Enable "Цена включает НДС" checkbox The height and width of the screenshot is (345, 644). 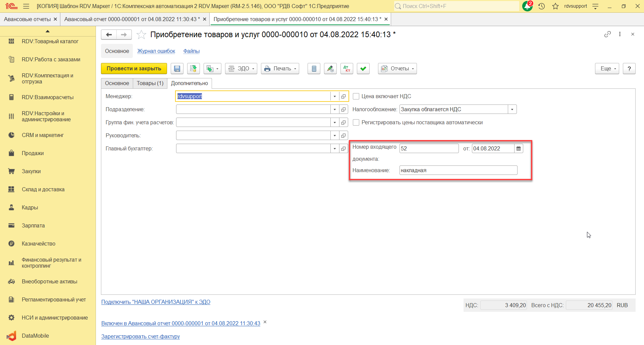[x=356, y=96]
